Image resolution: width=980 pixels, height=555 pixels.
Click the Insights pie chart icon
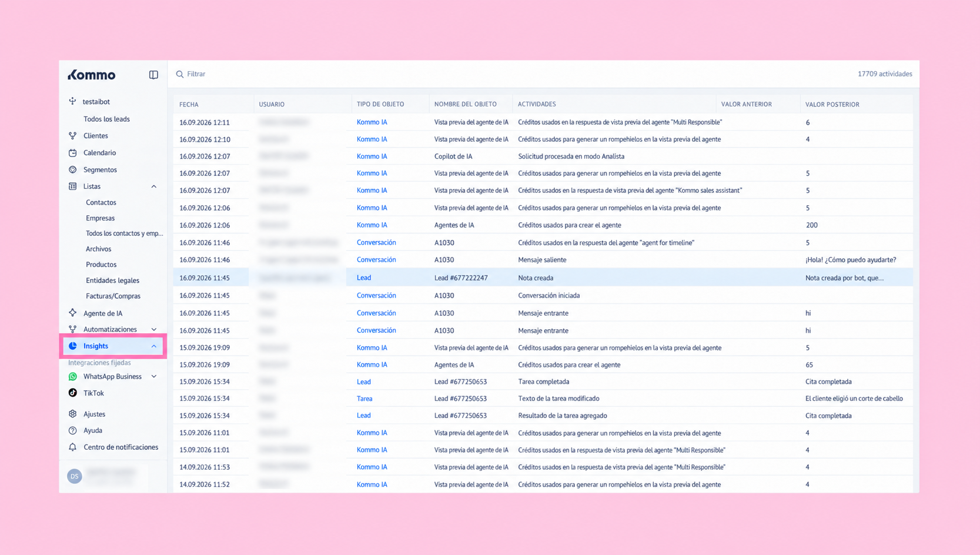click(73, 346)
